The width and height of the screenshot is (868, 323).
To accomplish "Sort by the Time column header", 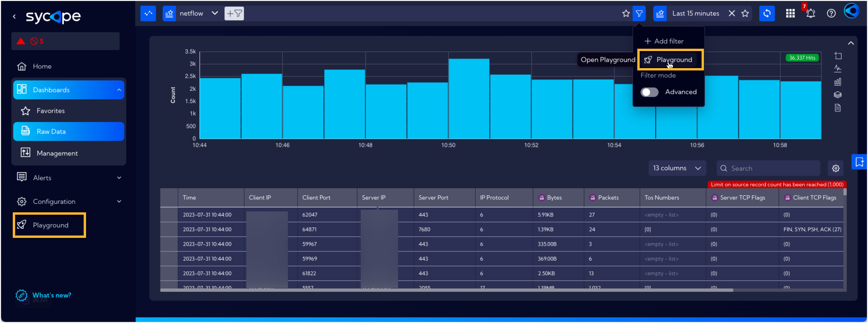I will tap(211, 198).
